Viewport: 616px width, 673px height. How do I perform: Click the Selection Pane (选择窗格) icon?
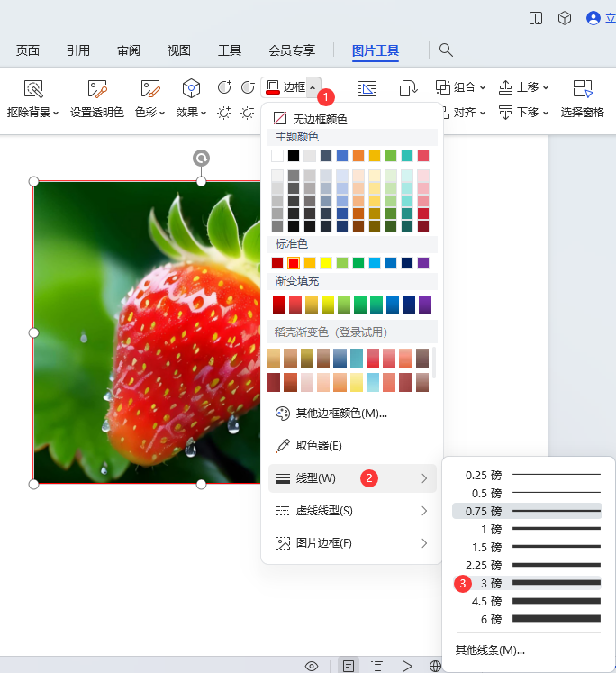click(583, 88)
